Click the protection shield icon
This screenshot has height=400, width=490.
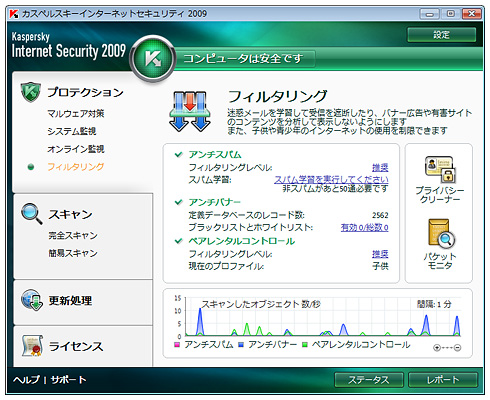coord(30,92)
